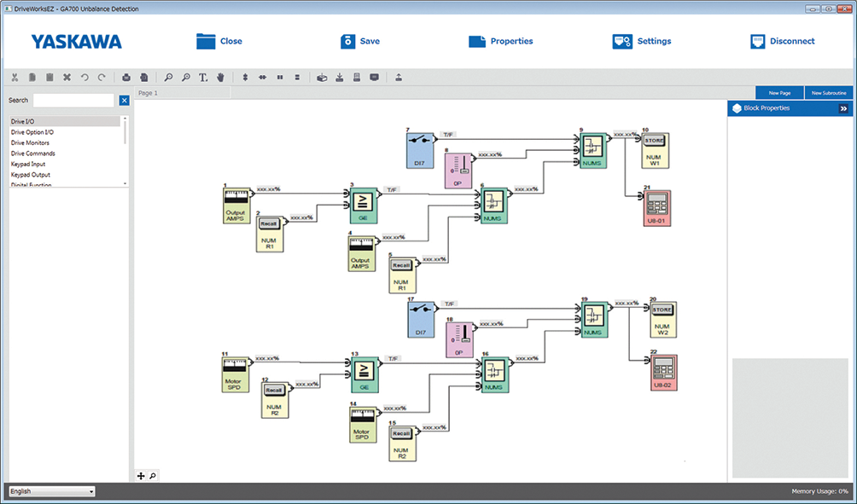Click the Cut scissors icon in toolbar
This screenshot has width=857, height=504.
(x=15, y=78)
